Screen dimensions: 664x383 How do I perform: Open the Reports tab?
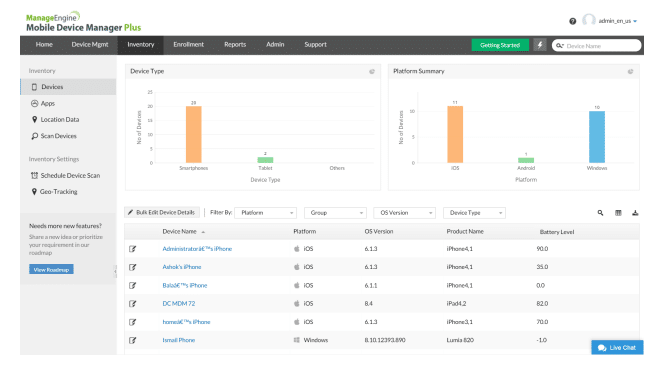pos(235,44)
